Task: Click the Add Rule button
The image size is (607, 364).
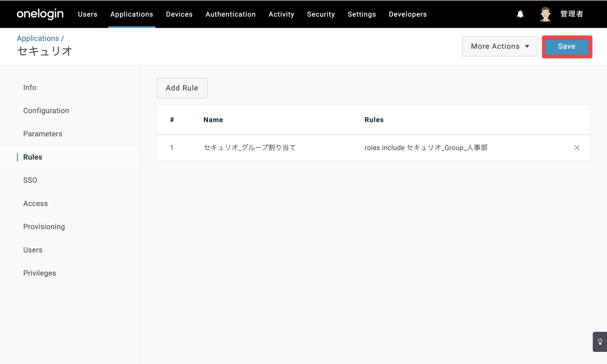Action: [x=182, y=88]
